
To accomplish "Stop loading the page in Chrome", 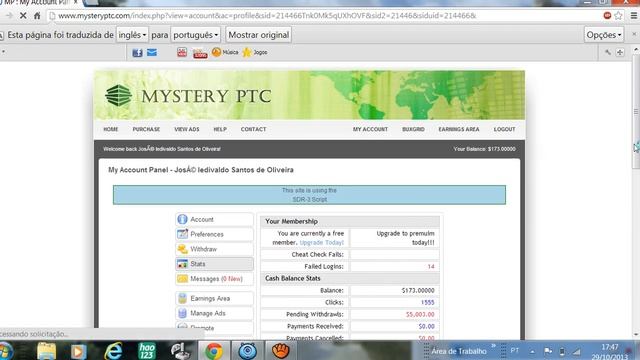I will (x=23, y=16).
